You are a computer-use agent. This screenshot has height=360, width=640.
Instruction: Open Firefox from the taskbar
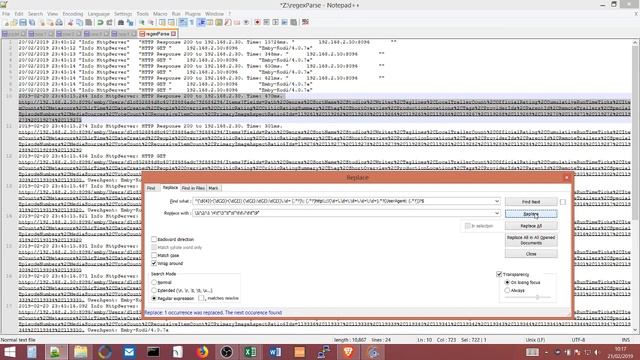[202, 352]
